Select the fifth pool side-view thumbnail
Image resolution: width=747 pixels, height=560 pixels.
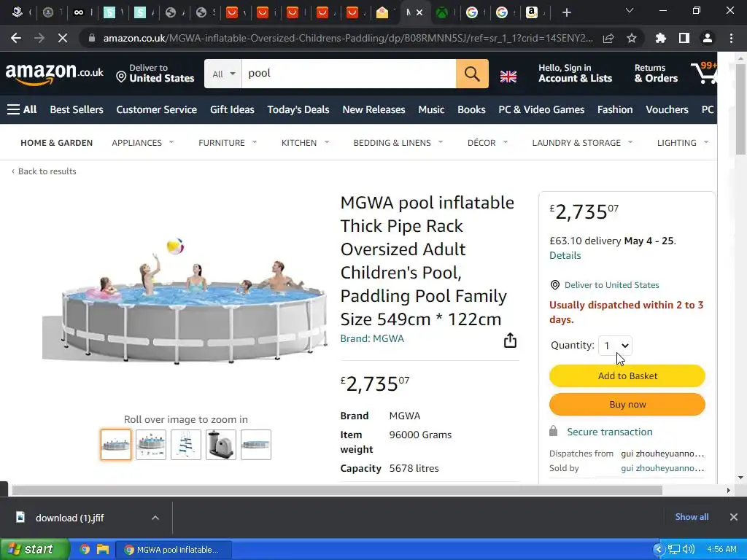(256, 445)
